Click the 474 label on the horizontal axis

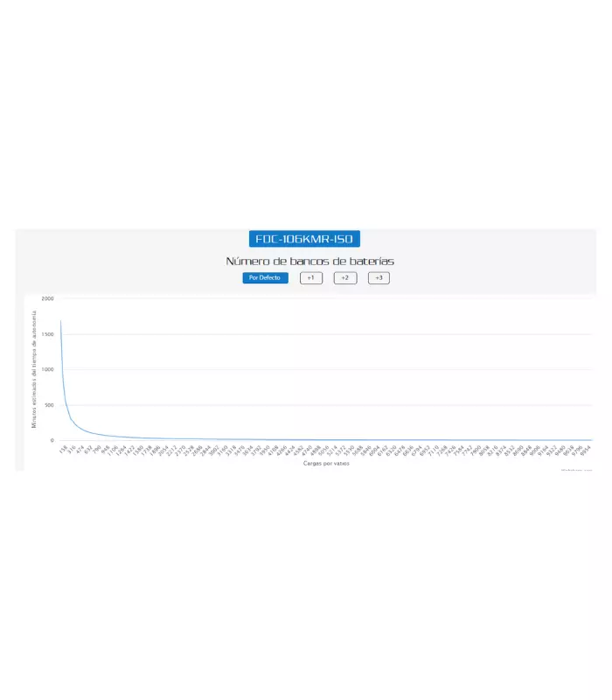coord(80,449)
